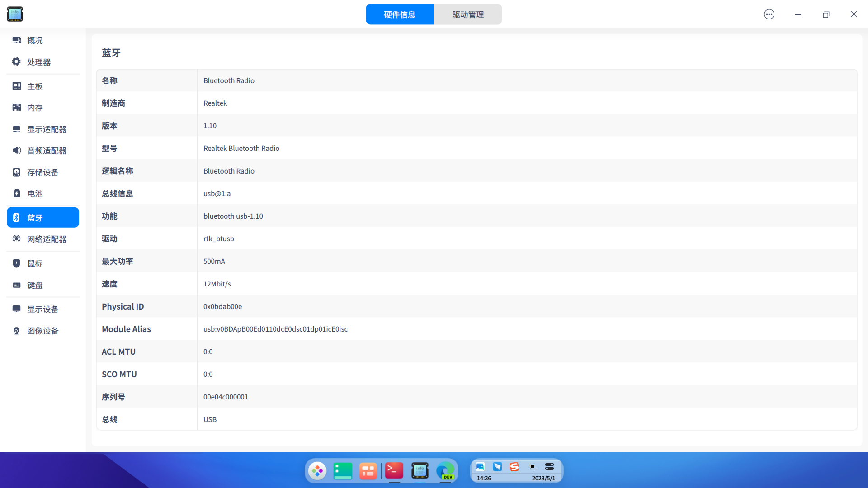Select the 音频适配器 audio adapter item
This screenshot has width=868, height=488.
coord(46,150)
